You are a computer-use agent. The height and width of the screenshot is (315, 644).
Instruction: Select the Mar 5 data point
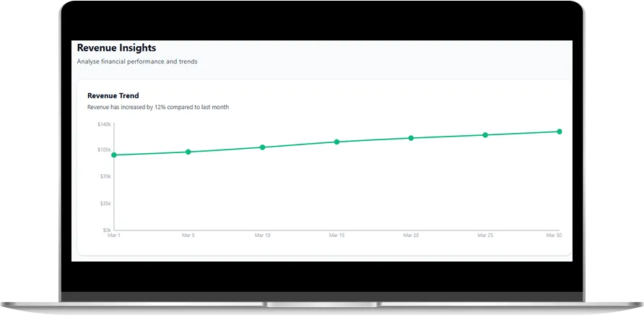[188, 152]
